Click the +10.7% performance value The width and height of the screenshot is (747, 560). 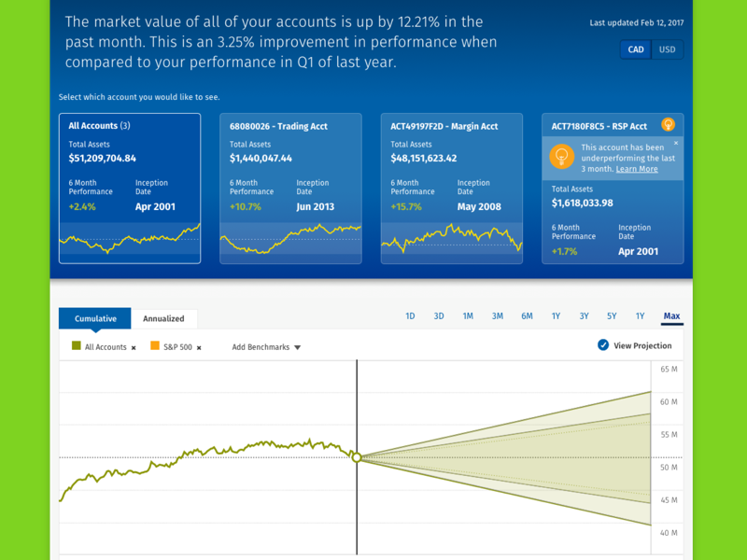[x=246, y=206]
